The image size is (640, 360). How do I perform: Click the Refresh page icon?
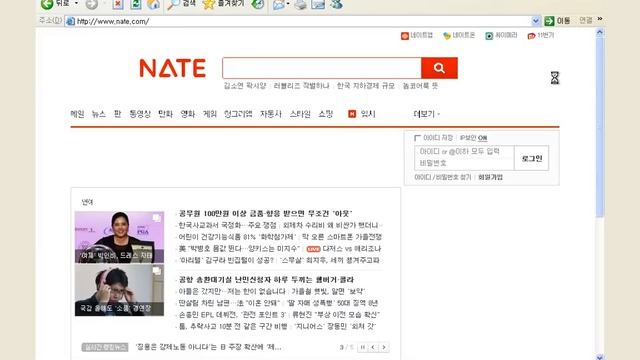pyautogui.click(x=136, y=4)
